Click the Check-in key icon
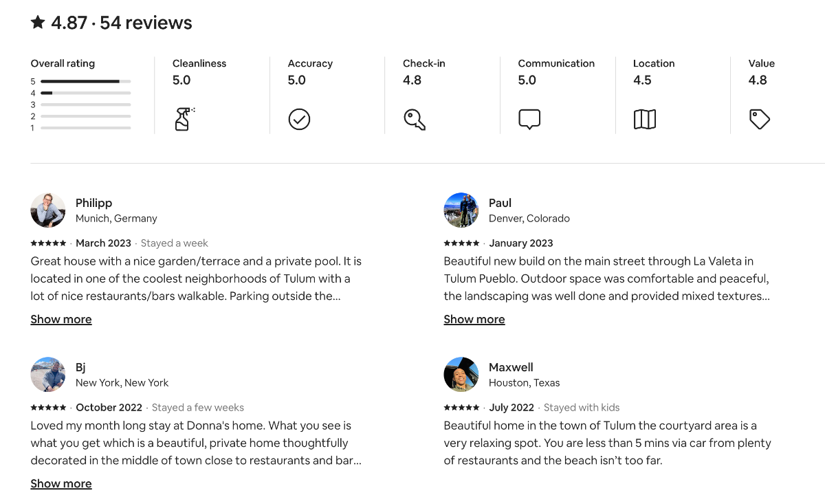Image resolution: width=825 pixels, height=504 pixels. [x=415, y=120]
